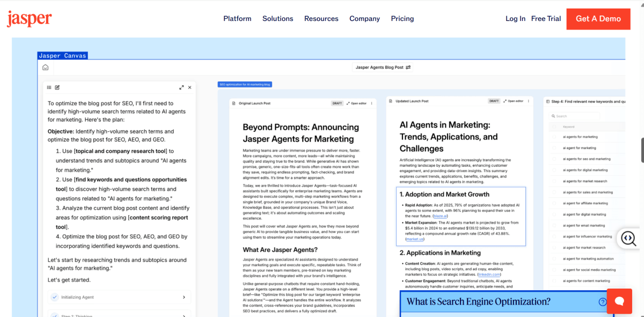Click the DRAFT badge on Updated Launch Post

(494, 101)
